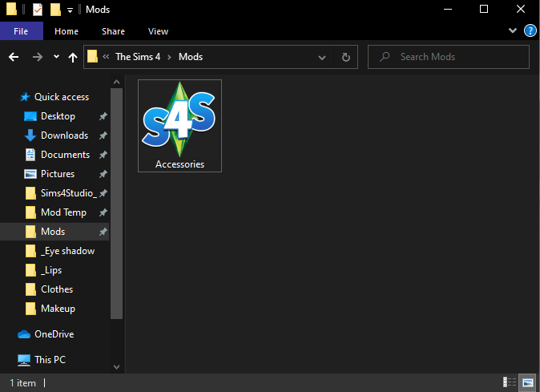Image resolution: width=540 pixels, height=392 pixels.
Task: Click the sidebar scroll down arrow
Action: click(116, 367)
